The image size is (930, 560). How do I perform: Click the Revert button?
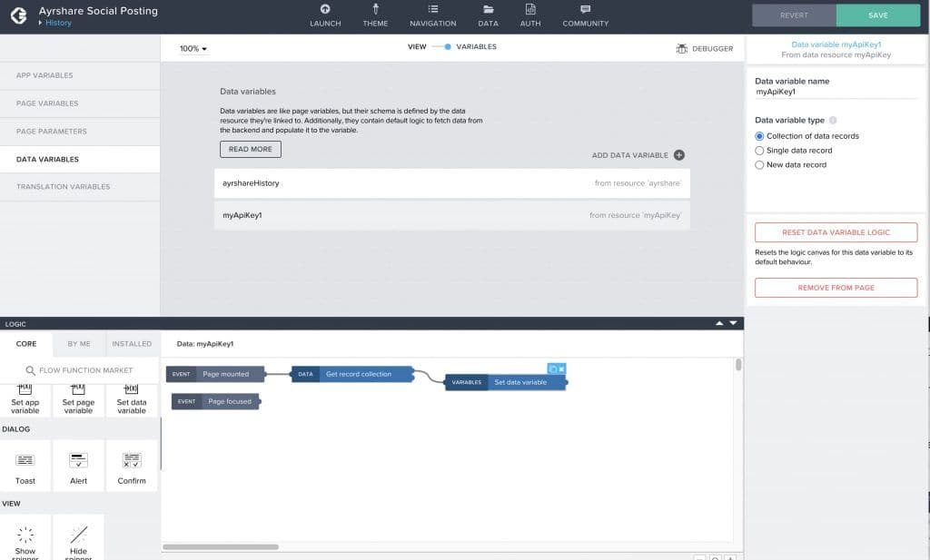[794, 15]
